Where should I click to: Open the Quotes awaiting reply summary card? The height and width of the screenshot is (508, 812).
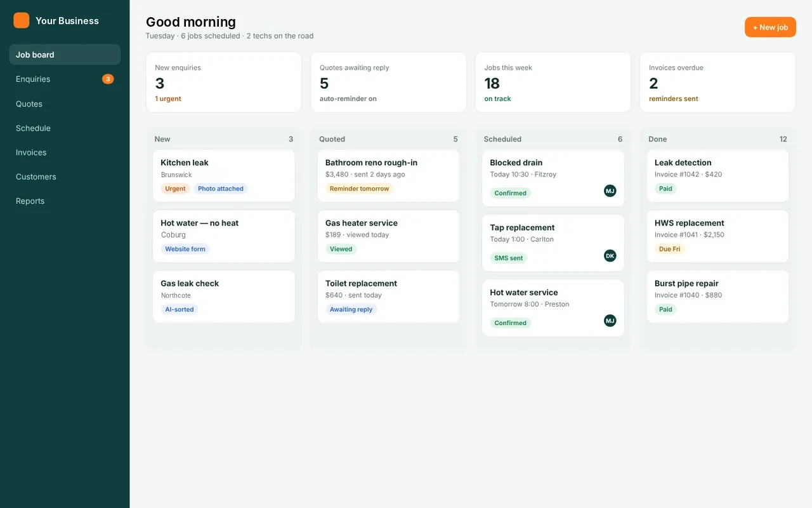point(388,83)
